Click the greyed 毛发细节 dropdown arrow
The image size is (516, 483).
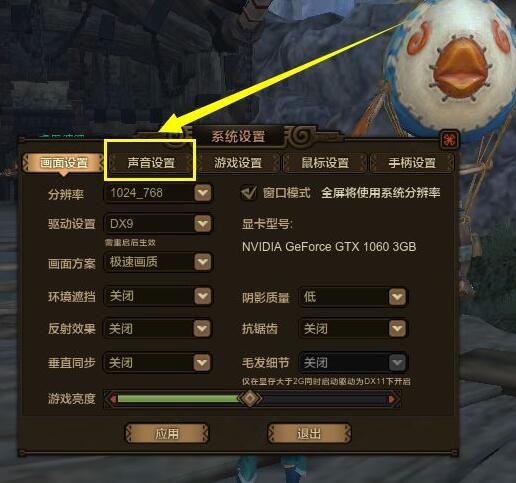(397, 362)
